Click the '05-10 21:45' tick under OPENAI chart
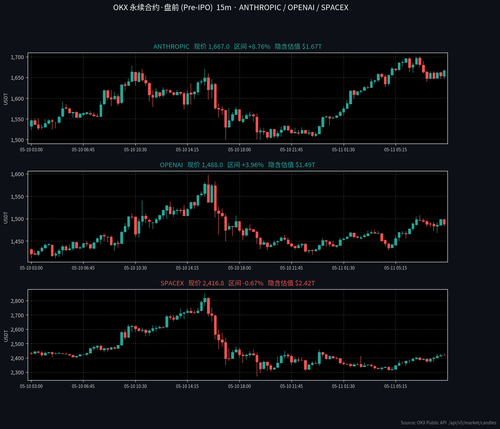The image size is (500, 429). tap(291, 268)
